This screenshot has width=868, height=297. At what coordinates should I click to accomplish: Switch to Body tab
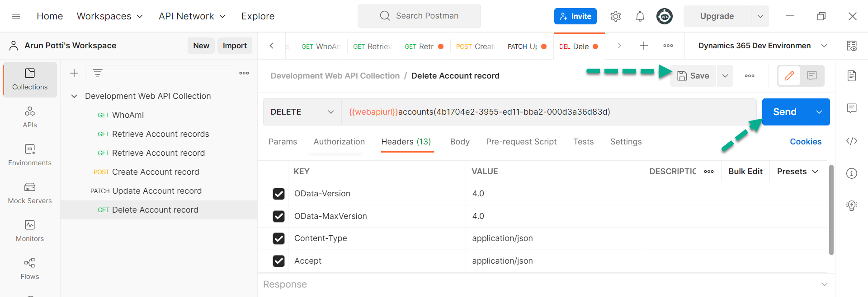(460, 142)
